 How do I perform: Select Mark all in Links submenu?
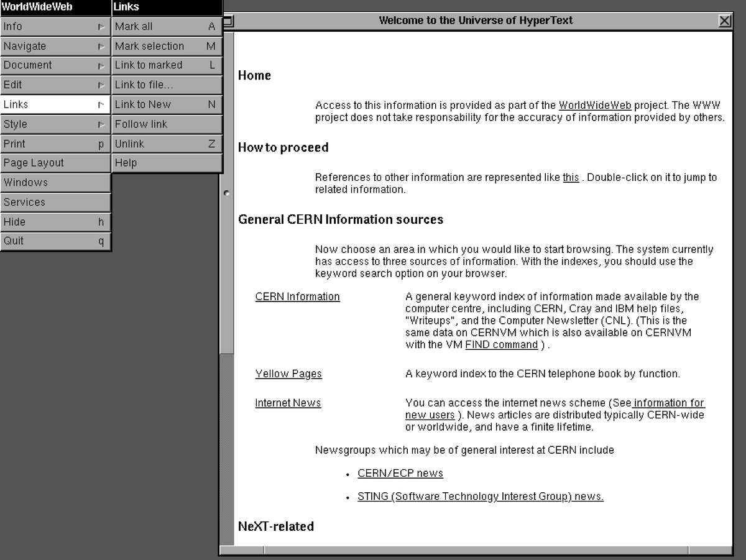tap(167, 26)
